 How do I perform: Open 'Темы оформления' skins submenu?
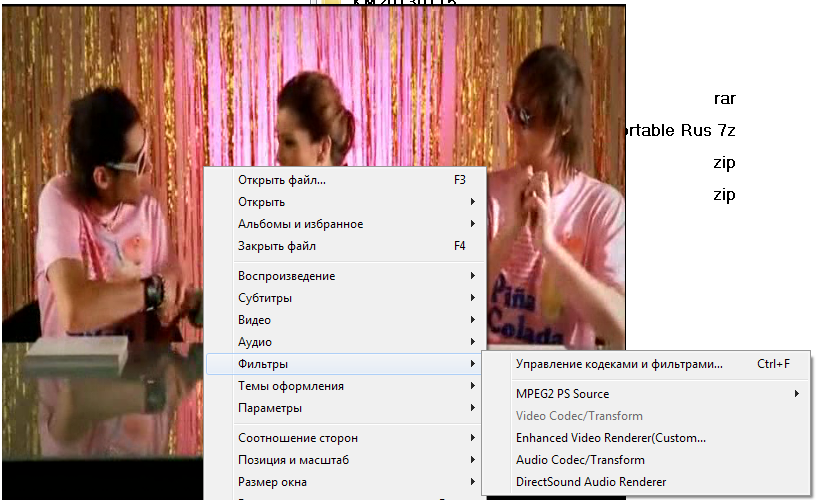click(290, 387)
